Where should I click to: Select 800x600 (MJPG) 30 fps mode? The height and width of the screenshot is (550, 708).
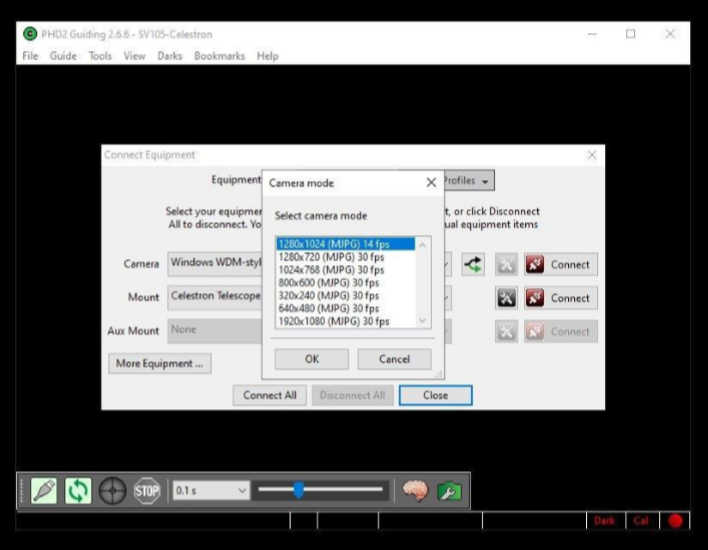tap(345, 283)
